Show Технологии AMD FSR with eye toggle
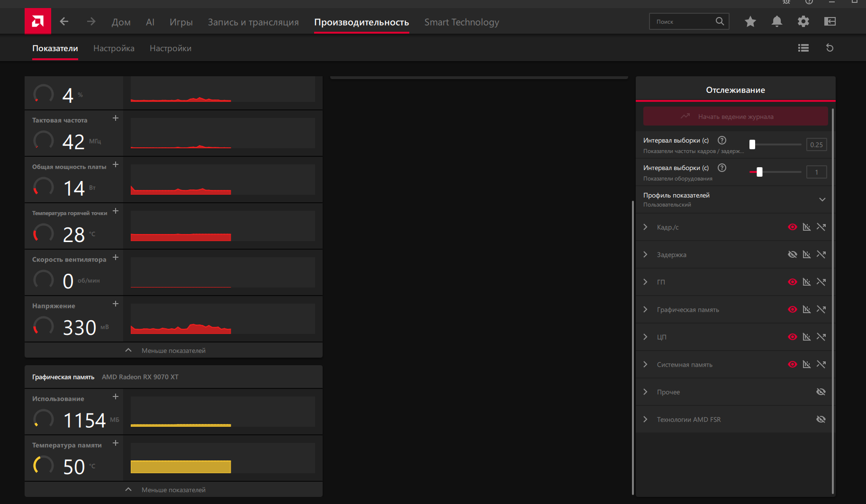The width and height of the screenshot is (866, 504). 821,419
